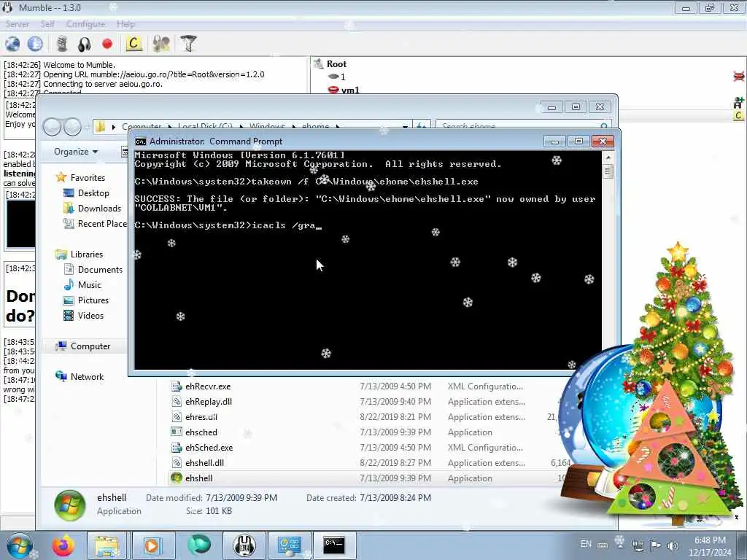The image size is (747, 560).
Task: Click the Organize dropdown in Explorer
Action: tap(76, 152)
